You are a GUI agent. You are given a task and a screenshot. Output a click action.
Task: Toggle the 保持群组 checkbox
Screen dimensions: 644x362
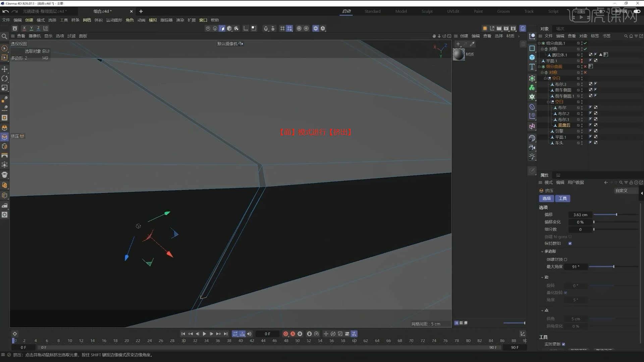tap(570, 244)
